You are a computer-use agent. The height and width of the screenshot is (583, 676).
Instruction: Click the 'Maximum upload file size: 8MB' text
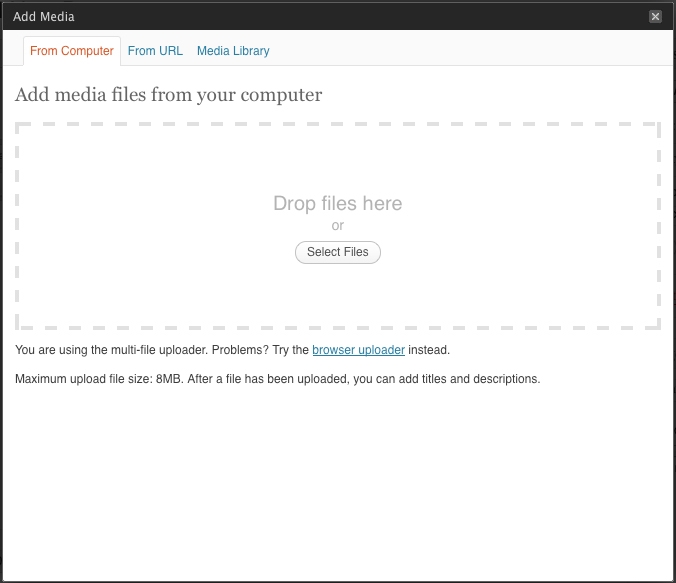click(99, 379)
